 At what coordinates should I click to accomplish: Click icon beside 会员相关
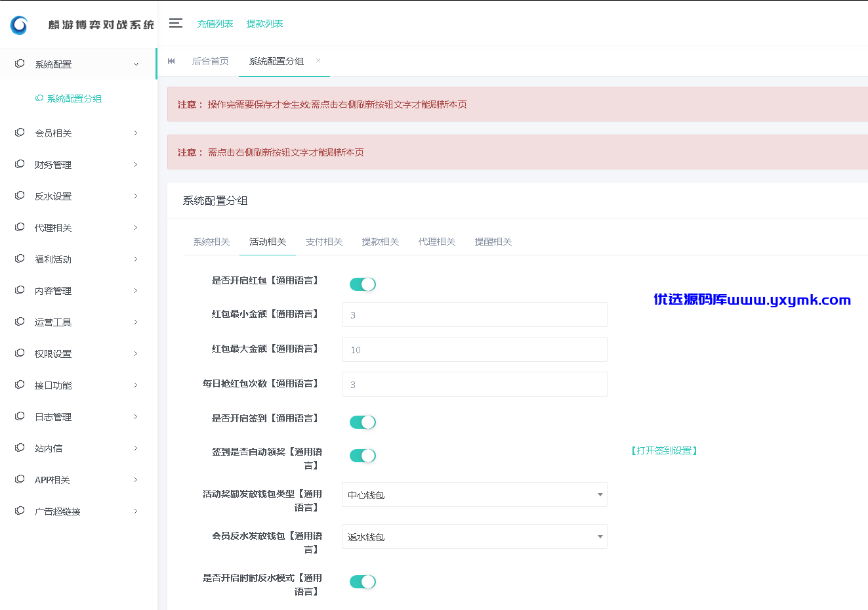coord(20,133)
